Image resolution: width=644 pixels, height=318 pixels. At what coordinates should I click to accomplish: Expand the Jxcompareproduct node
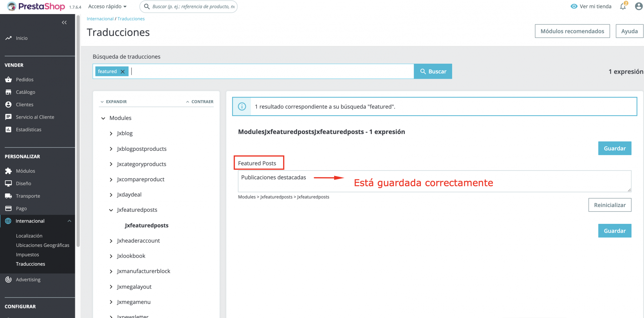(111, 180)
